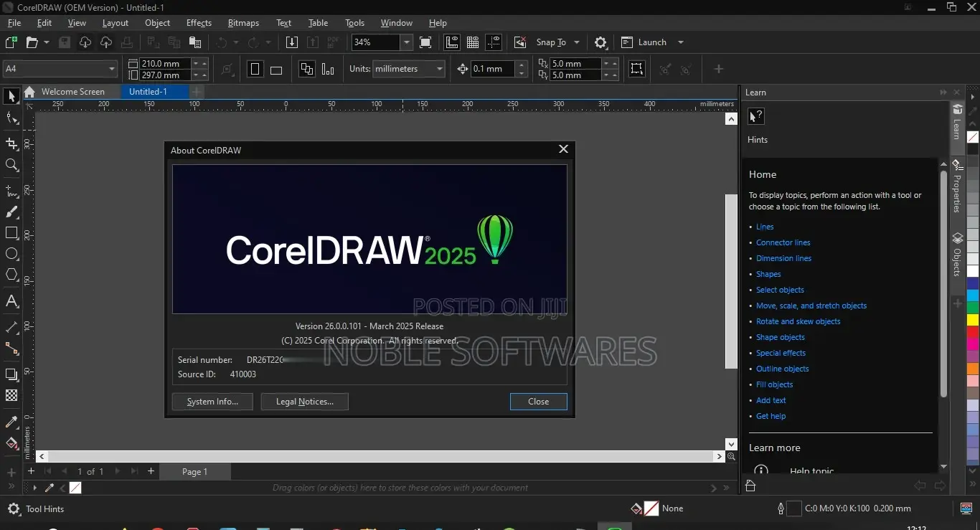Pick the yellow swatch in color palette
980x530 pixels.
[x=973, y=321]
